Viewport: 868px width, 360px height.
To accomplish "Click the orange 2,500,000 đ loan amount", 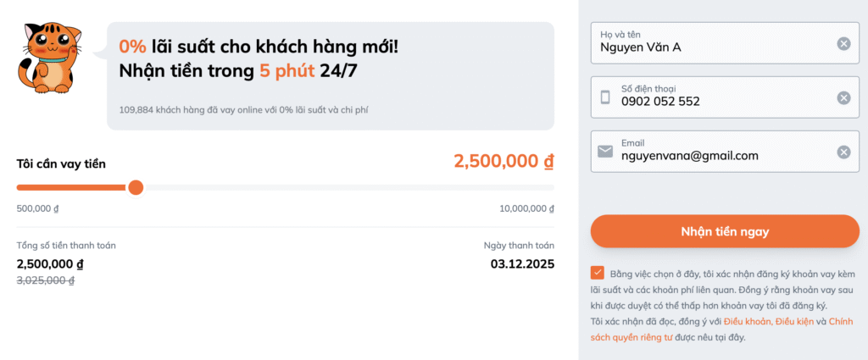I will tap(504, 162).
